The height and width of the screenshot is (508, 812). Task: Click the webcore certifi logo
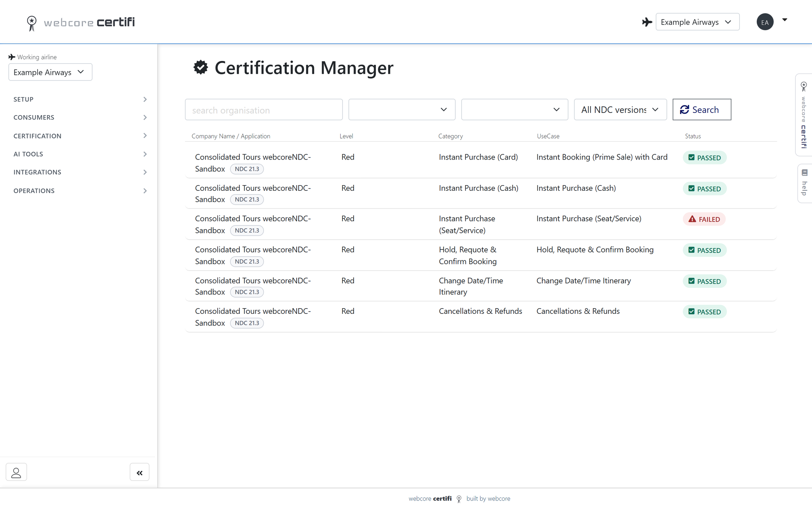80,23
